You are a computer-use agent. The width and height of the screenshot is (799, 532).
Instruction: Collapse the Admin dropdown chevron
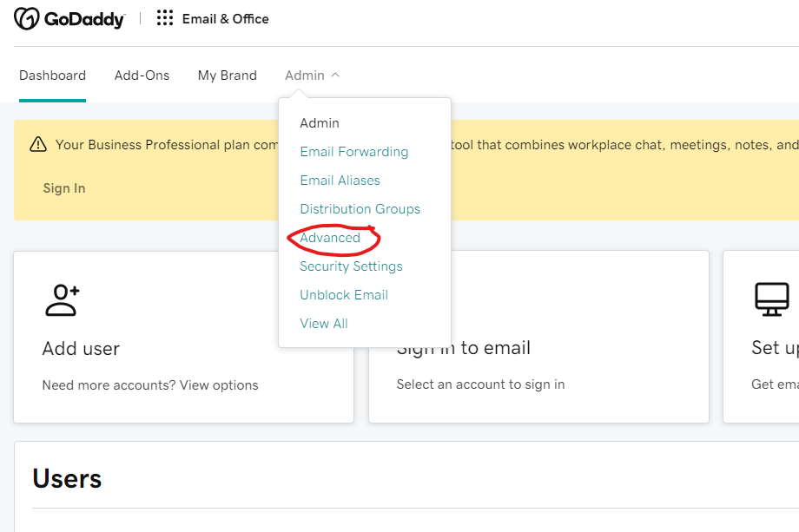(335, 75)
